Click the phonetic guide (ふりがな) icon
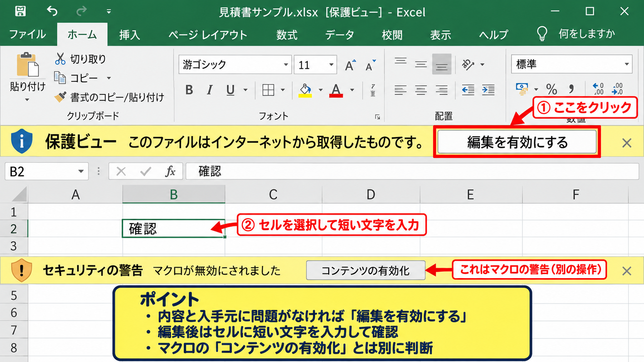Viewport: 644px width, 362px height. (x=373, y=90)
